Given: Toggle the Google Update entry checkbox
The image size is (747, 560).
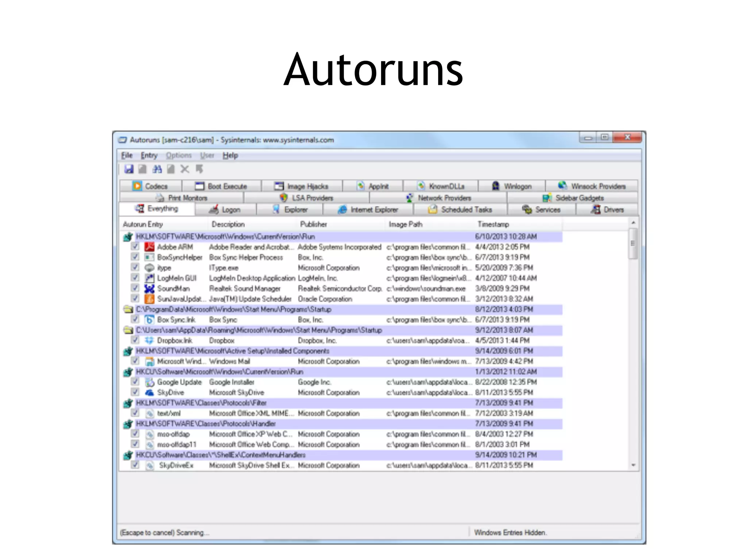Looking at the screenshot, I should tap(135, 382).
